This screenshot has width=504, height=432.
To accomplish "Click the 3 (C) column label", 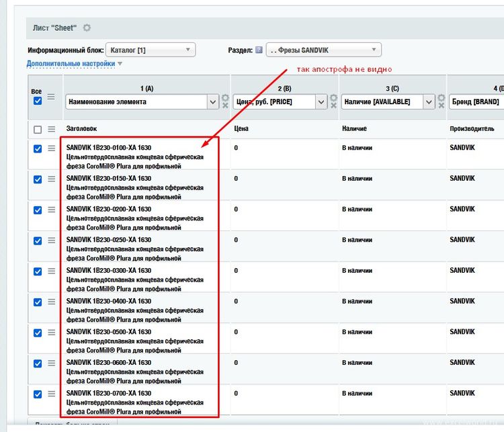I will 392,89.
